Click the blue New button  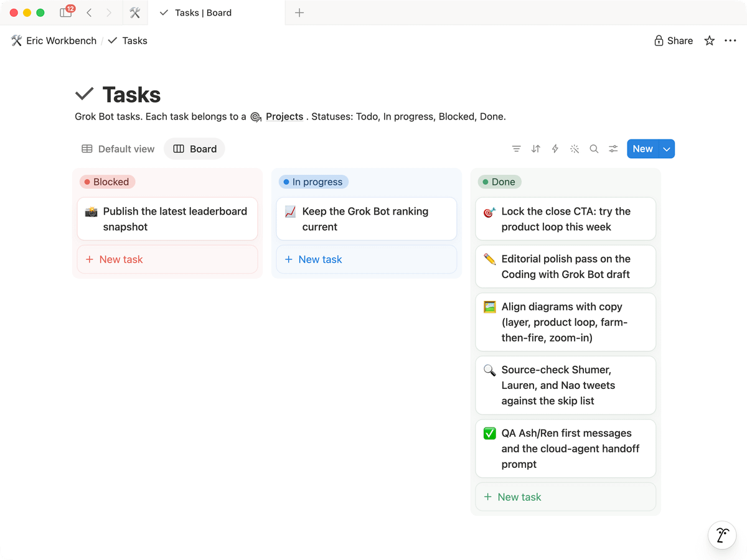pyautogui.click(x=642, y=149)
